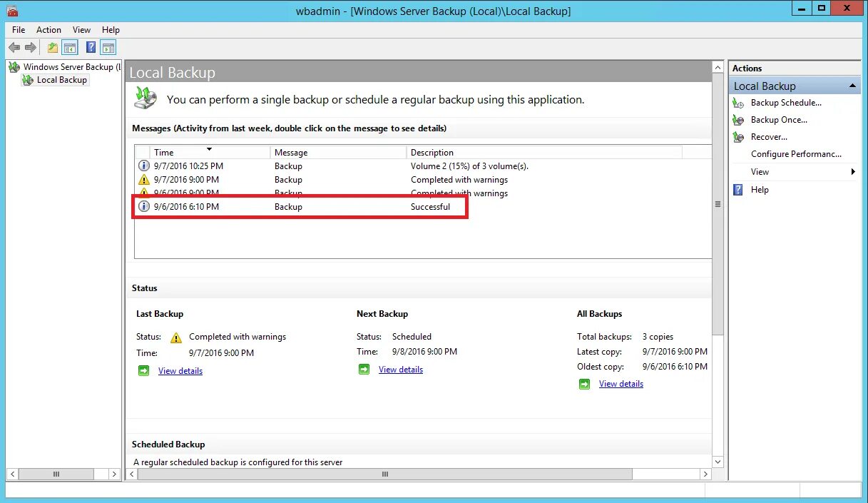Open View details under Next Backup
This screenshot has width=868, height=503.
pos(401,370)
